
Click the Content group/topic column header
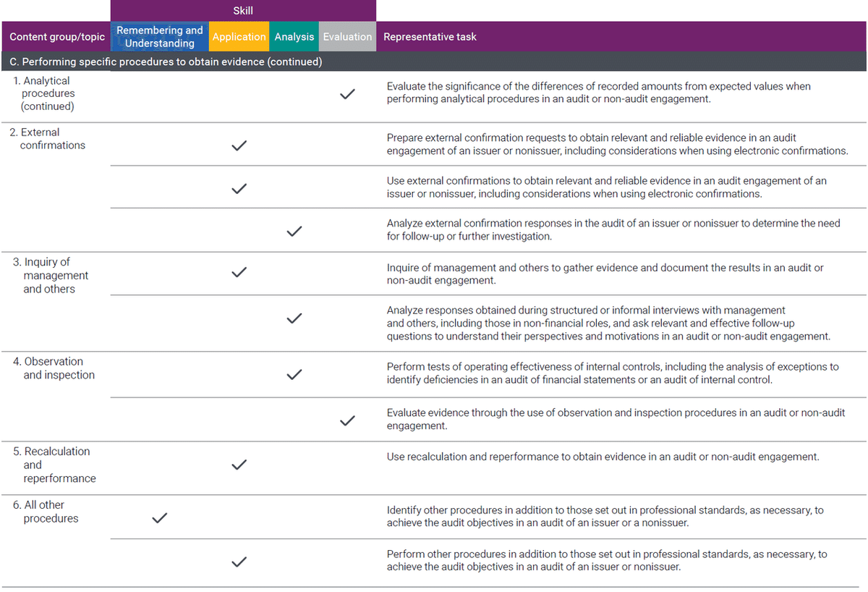point(57,37)
